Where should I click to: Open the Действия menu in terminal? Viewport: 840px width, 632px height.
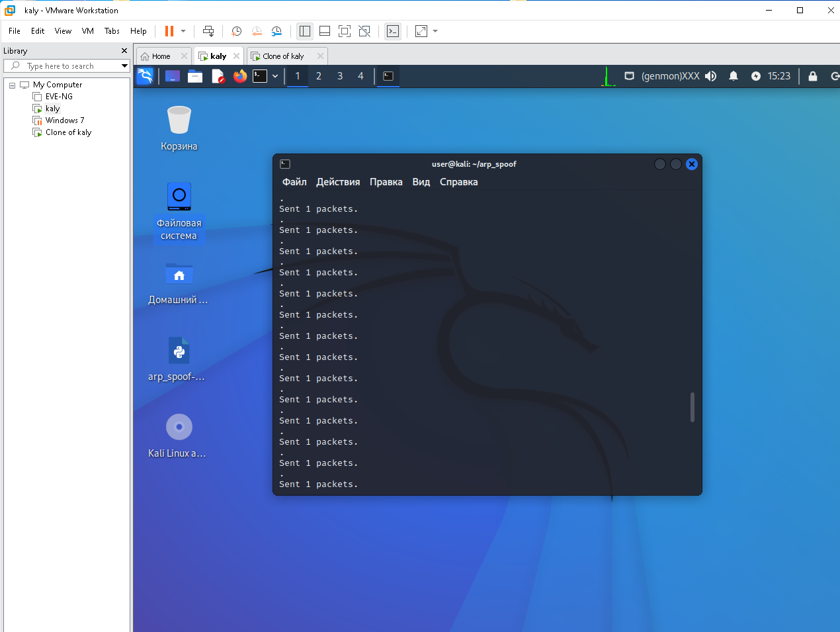[338, 182]
